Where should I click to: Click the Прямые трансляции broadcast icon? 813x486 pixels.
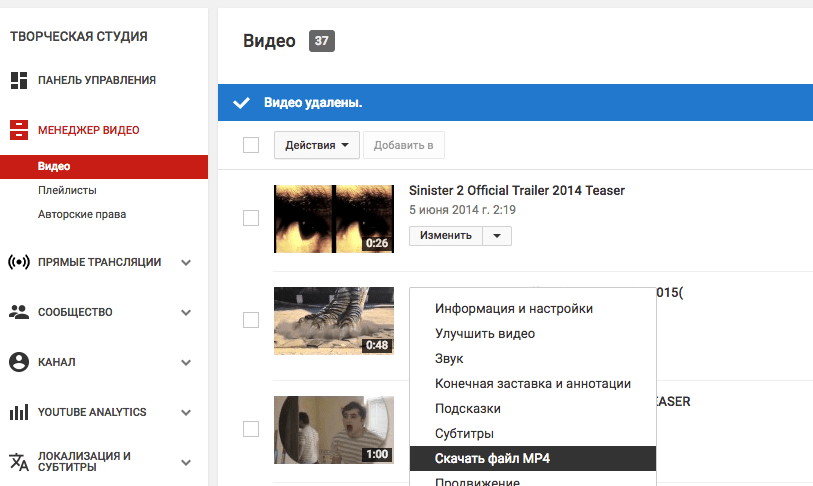[x=18, y=262]
